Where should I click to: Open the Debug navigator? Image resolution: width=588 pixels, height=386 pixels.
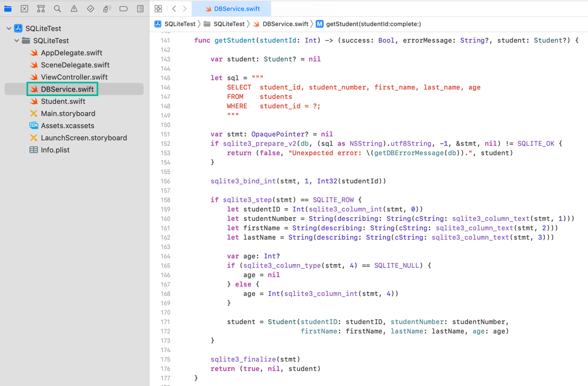coord(107,9)
